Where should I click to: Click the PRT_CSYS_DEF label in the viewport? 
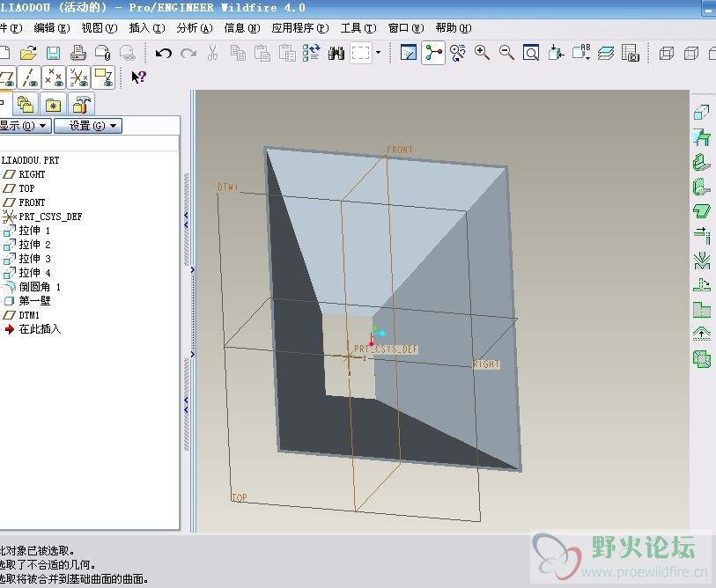click(386, 349)
